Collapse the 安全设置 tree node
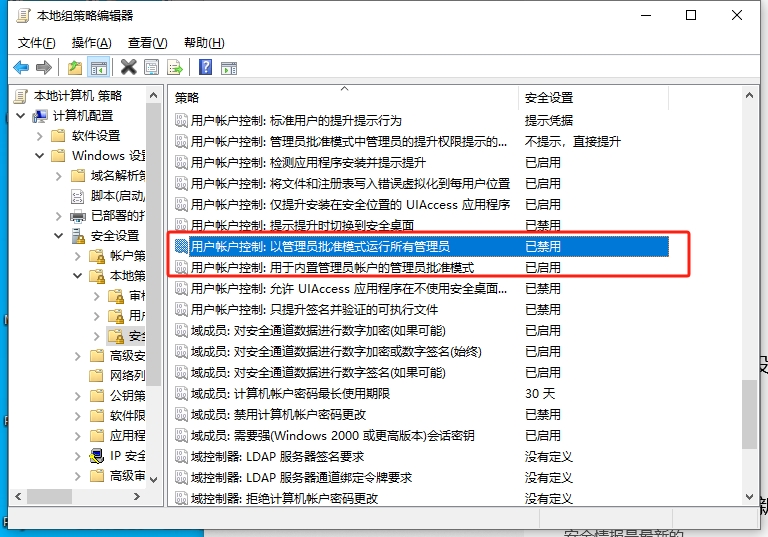Image resolution: width=768 pixels, height=537 pixels. (x=59, y=236)
